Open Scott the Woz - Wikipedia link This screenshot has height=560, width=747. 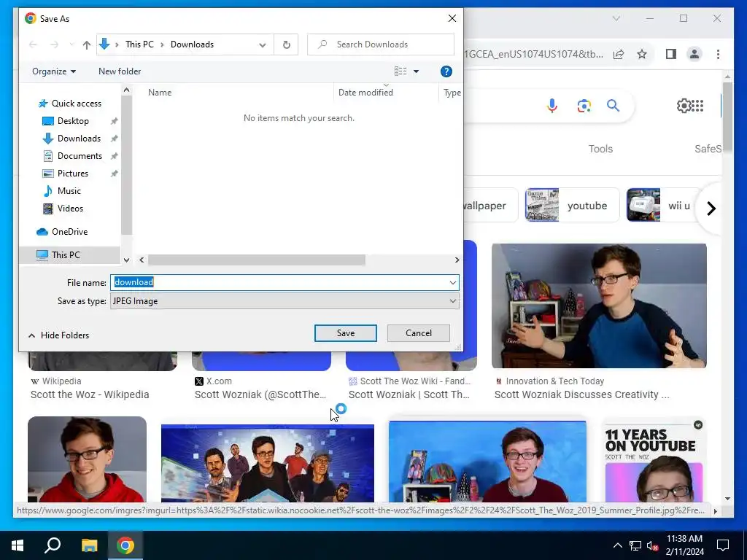(x=90, y=394)
